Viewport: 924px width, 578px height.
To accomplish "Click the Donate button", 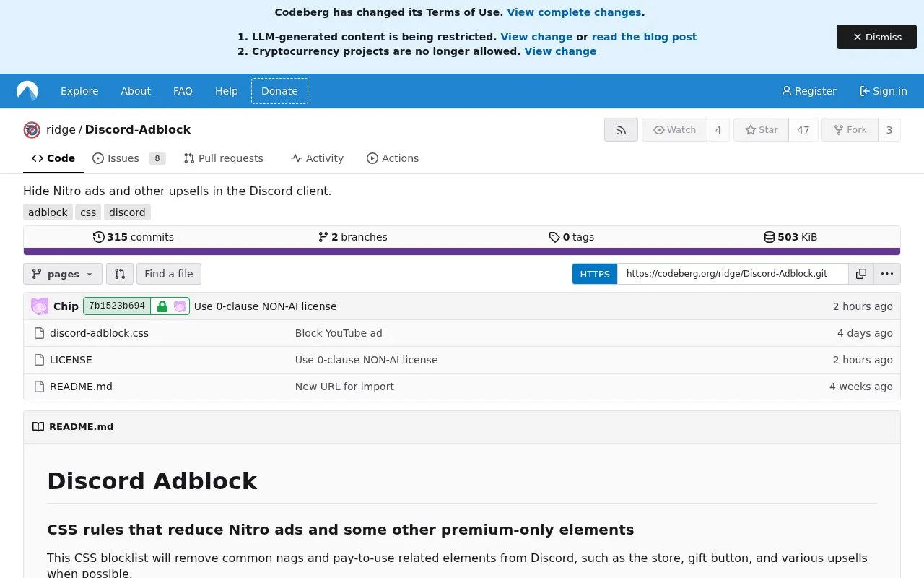I will click(279, 91).
